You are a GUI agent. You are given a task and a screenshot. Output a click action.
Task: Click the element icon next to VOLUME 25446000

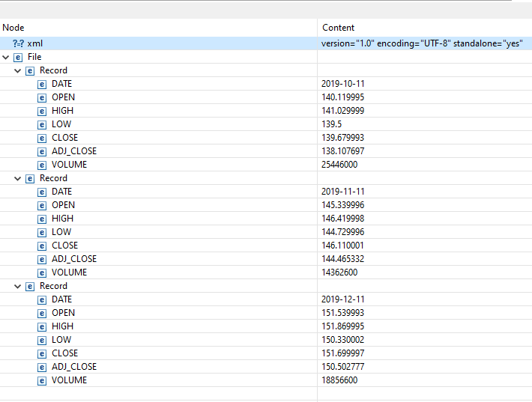coord(42,165)
